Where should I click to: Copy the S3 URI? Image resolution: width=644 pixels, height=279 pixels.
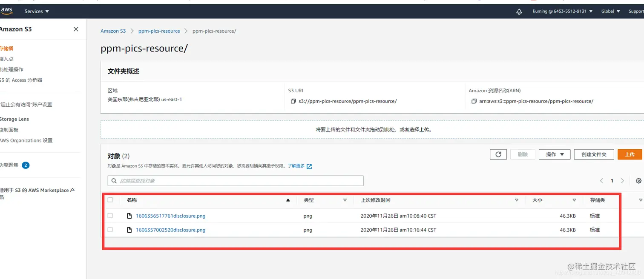[x=293, y=101]
